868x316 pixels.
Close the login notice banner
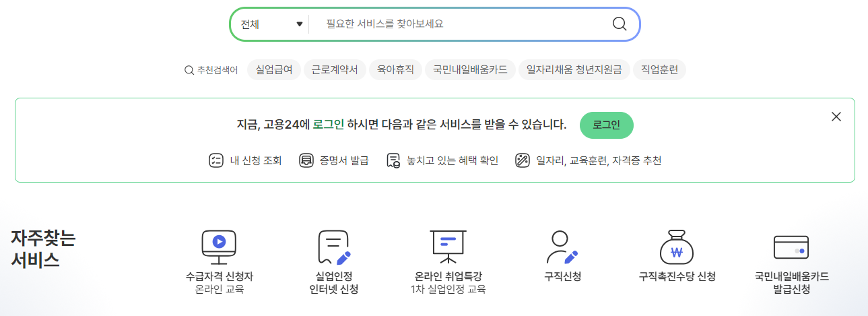[836, 117]
